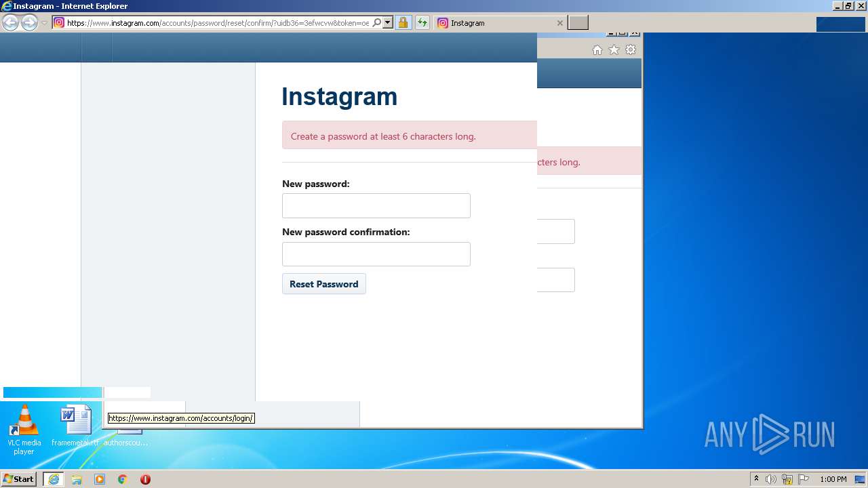868x488 pixels.
Task: Open the File Explorer taskbar icon
Action: pos(77,479)
